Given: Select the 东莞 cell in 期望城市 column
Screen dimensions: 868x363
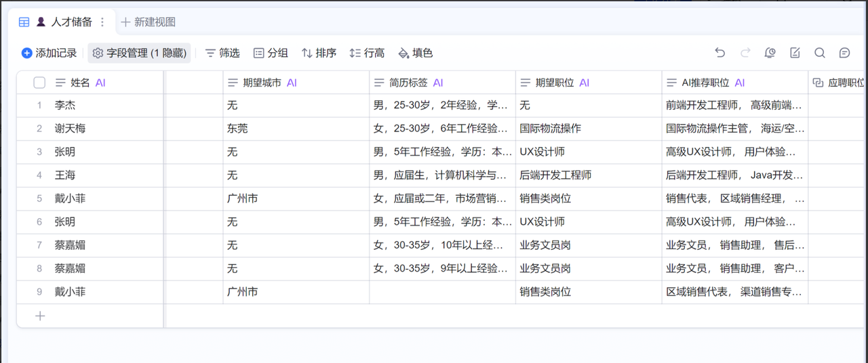Looking at the screenshot, I should (x=237, y=129).
